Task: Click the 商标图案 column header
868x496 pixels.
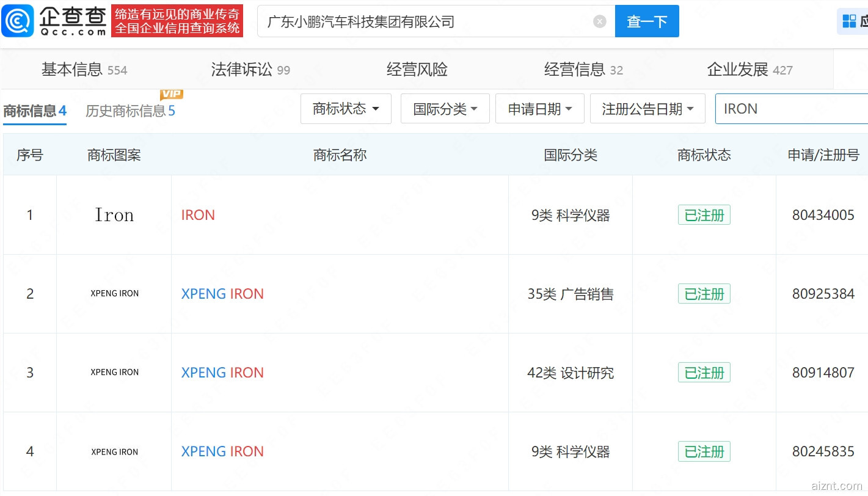Action: coord(114,155)
